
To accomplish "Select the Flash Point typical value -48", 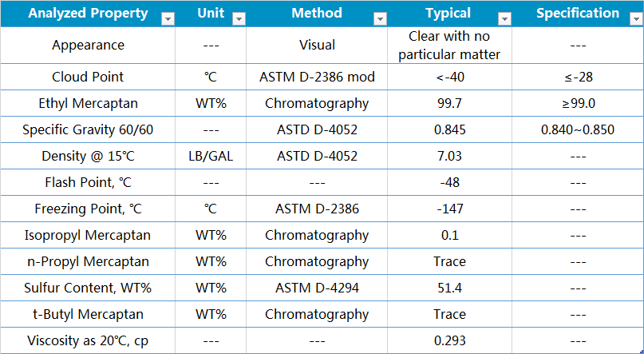I will coord(448,182).
